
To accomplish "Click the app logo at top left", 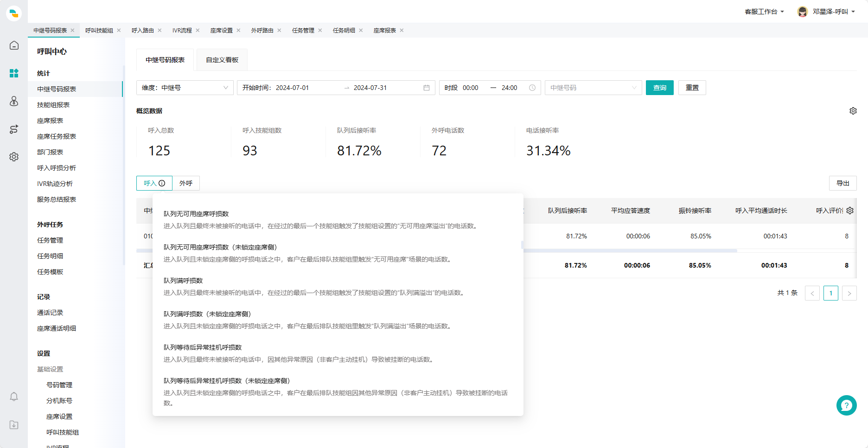I will click(x=14, y=13).
